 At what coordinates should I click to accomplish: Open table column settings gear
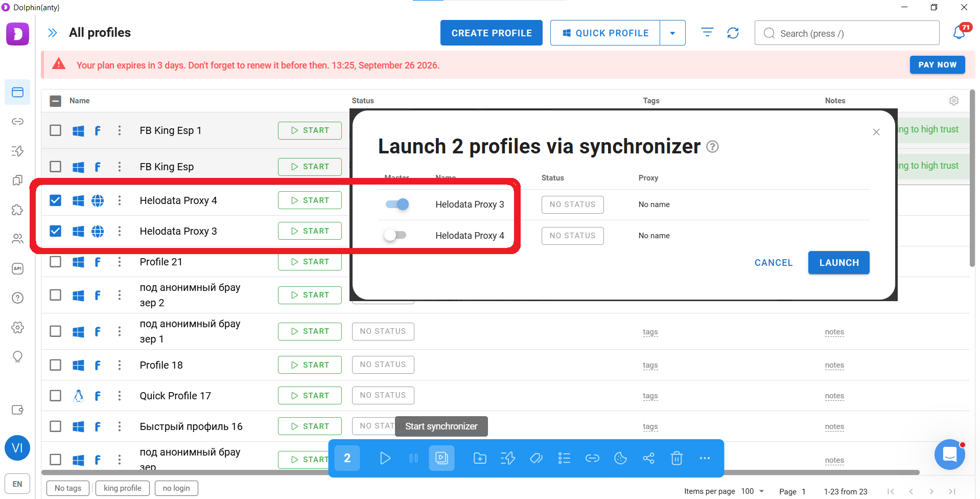click(953, 101)
